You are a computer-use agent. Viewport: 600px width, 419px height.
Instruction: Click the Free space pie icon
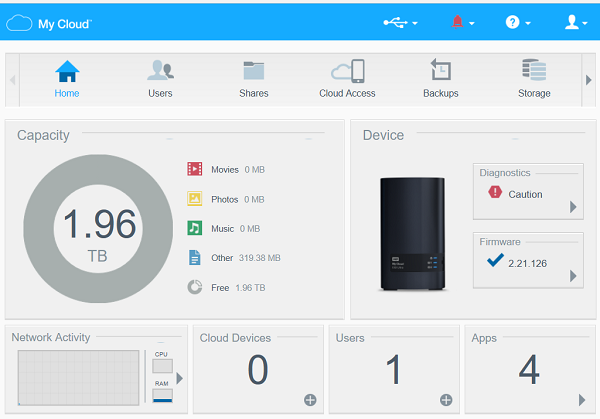(x=195, y=287)
